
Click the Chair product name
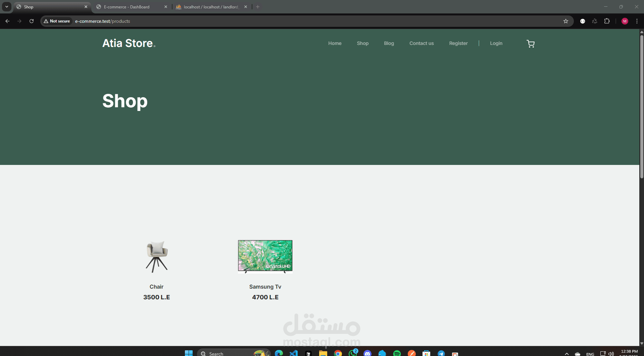(156, 287)
